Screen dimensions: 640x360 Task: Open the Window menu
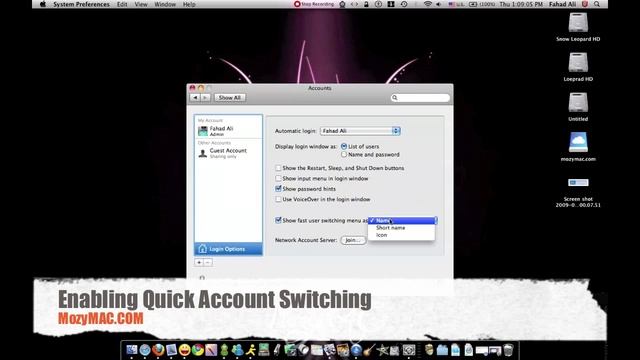[x=165, y=4]
